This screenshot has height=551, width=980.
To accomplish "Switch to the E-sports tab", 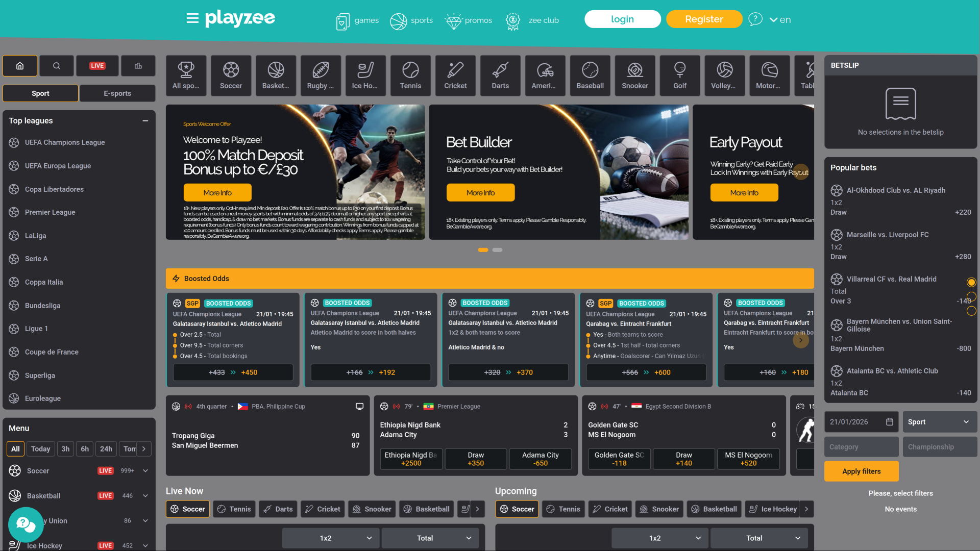I will [117, 93].
